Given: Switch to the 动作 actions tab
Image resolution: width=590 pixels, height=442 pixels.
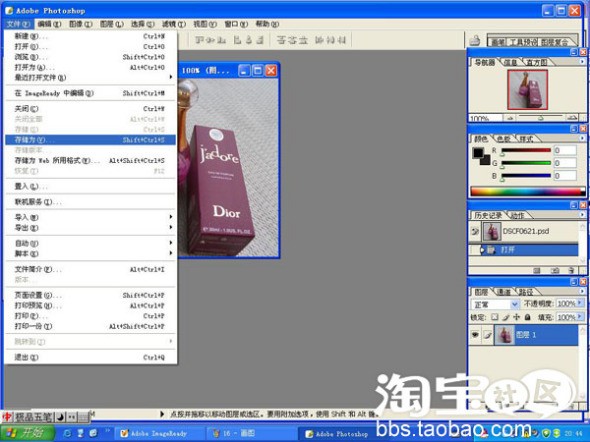Looking at the screenshot, I should 518,216.
